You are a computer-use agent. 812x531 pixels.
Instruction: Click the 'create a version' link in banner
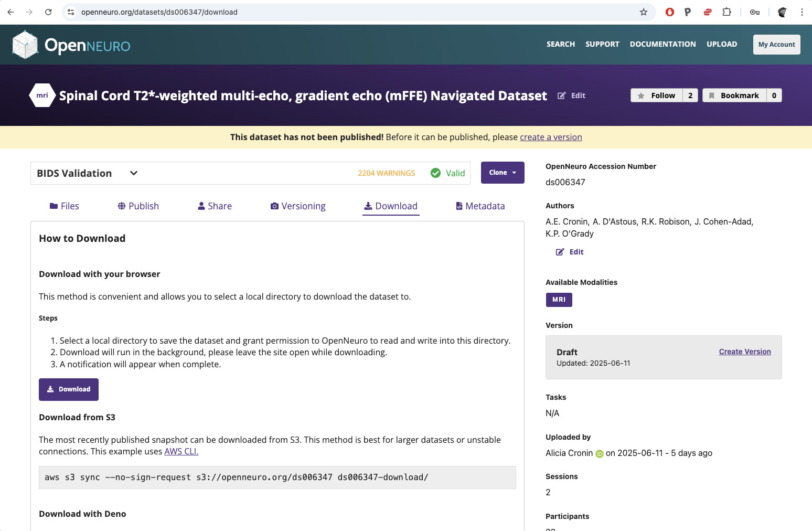(x=551, y=137)
